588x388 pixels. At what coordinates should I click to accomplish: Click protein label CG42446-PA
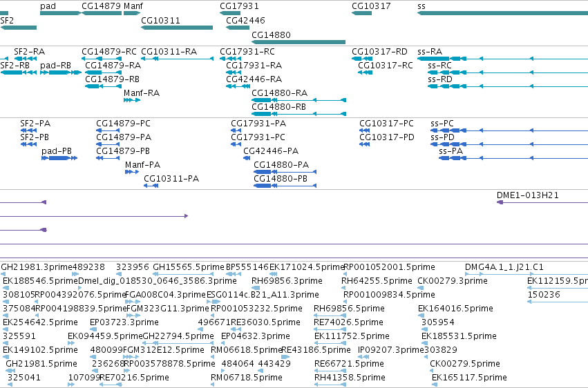click(271, 151)
